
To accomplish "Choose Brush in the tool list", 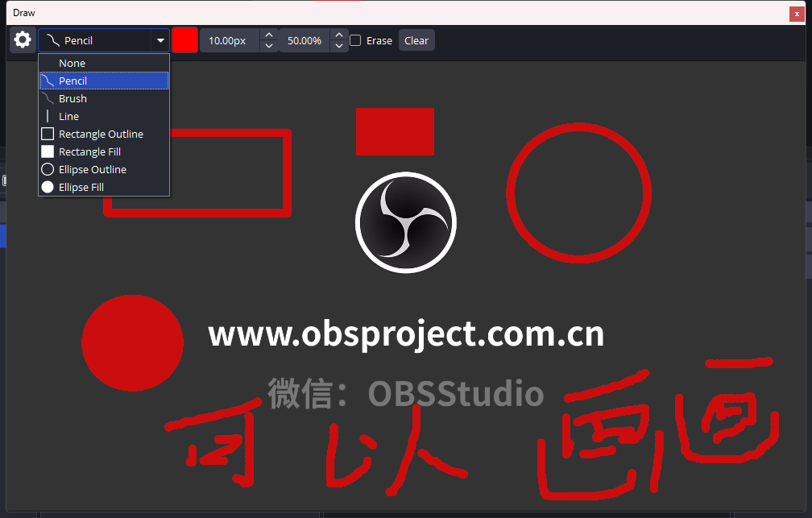I will [104, 98].
